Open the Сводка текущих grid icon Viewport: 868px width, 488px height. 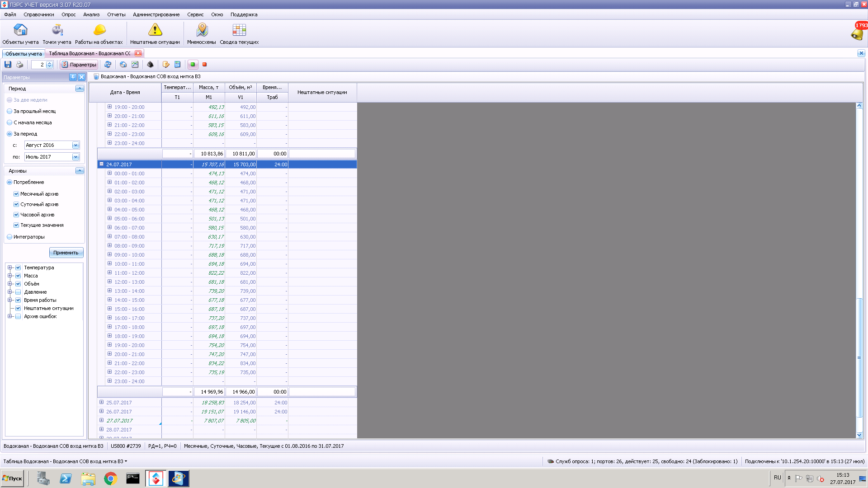pyautogui.click(x=239, y=34)
